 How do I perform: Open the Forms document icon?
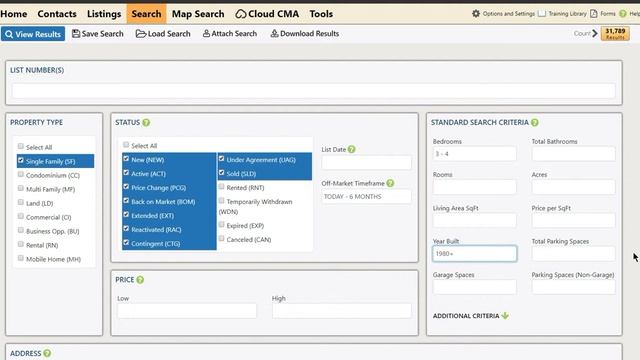(x=593, y=13)
